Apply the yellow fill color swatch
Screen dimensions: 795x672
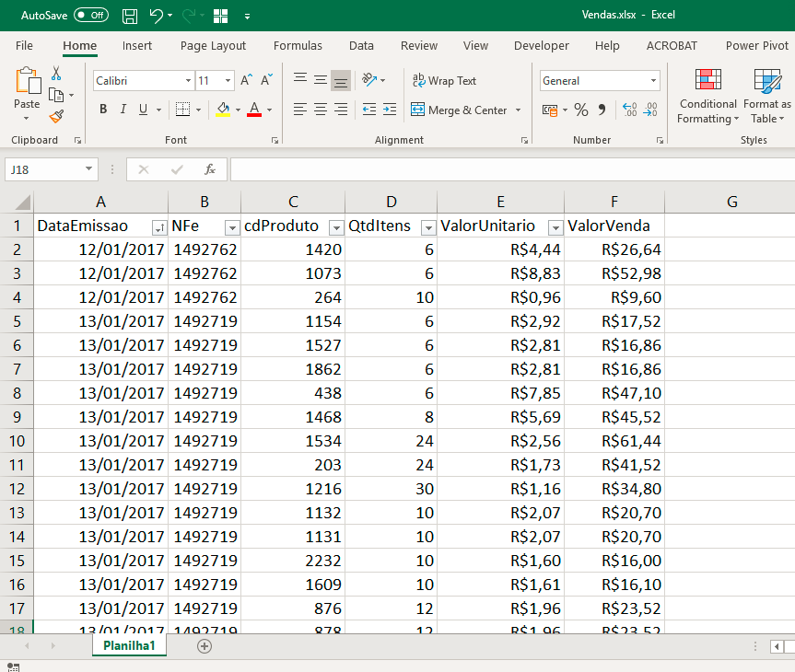click(223, 110)
